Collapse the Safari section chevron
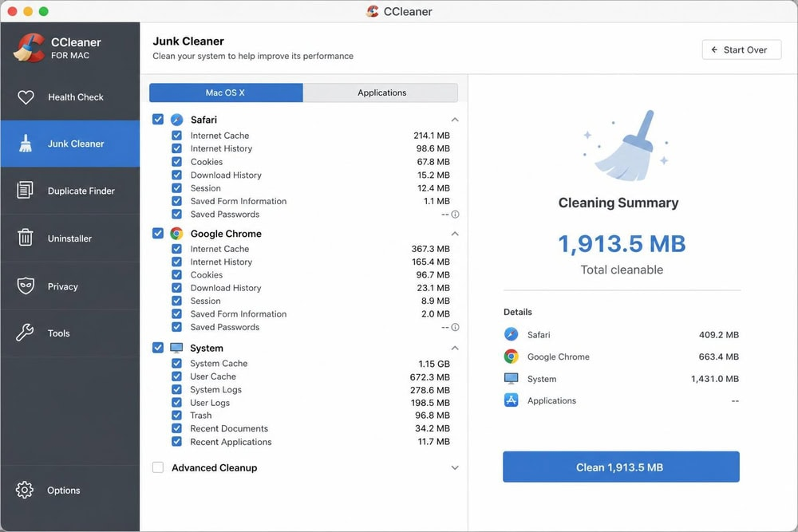798x532 pixels. (455, 120)
